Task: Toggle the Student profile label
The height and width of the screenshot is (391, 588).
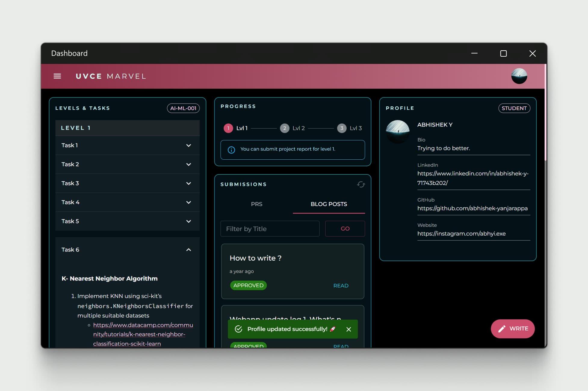Action: (514, 108)
